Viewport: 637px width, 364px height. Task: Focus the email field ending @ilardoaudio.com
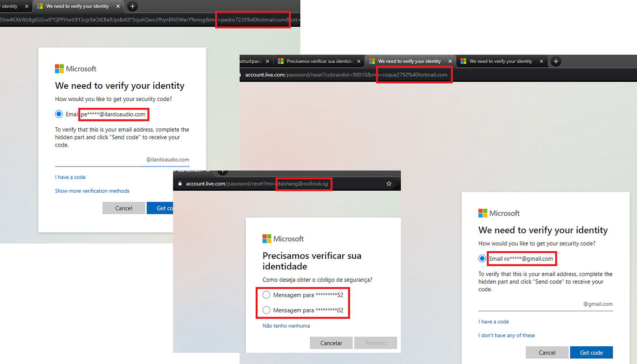pos(122,160)
